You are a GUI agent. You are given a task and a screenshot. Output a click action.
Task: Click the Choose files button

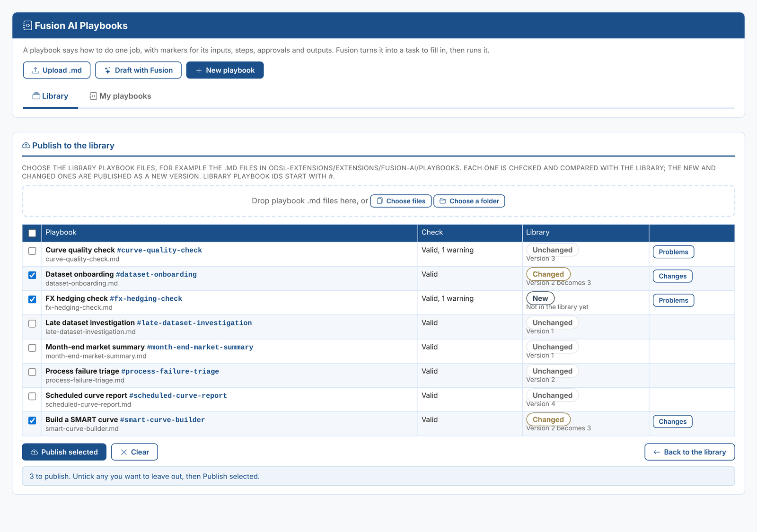point(401,201)
